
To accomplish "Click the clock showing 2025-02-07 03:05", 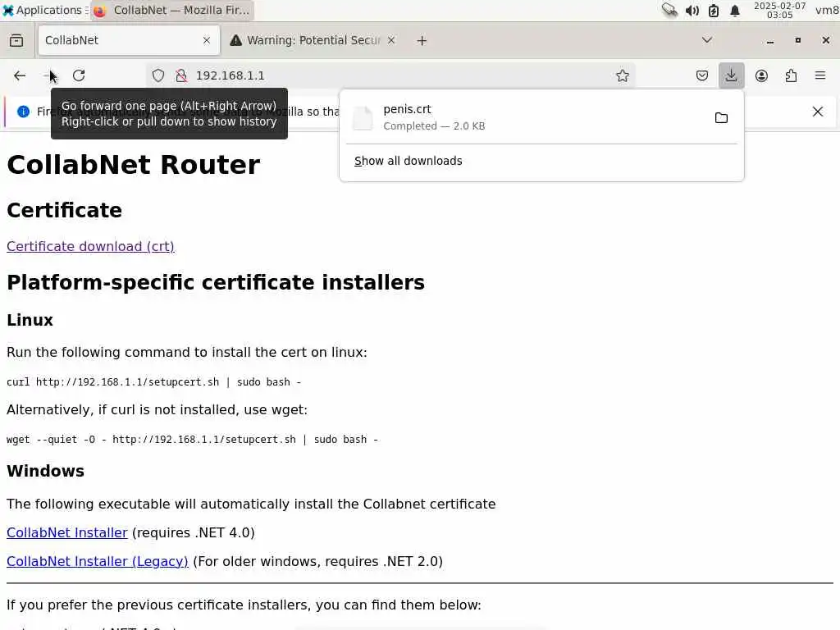I will tap(779, 10).
